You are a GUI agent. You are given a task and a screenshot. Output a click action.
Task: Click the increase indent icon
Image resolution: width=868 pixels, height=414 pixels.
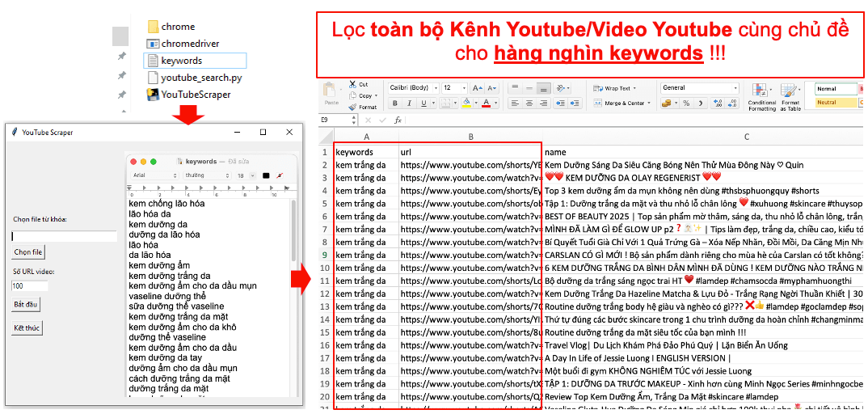574,103
